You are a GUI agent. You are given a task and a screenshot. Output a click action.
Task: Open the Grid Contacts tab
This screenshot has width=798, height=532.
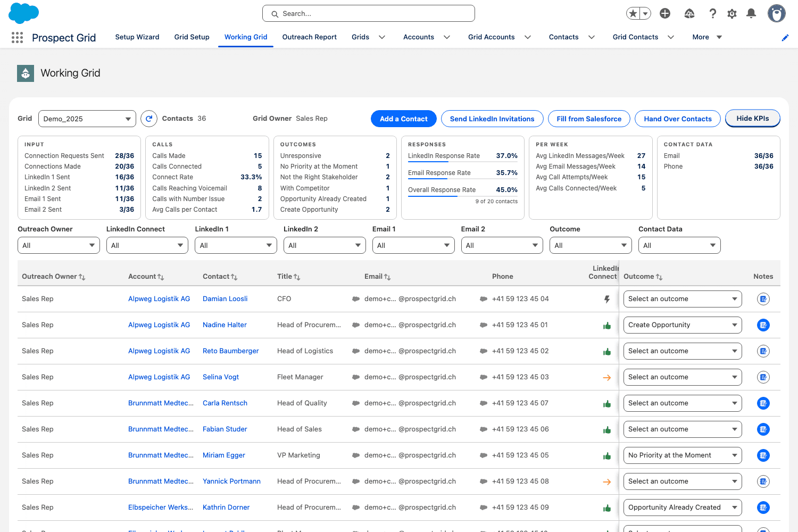635,37
